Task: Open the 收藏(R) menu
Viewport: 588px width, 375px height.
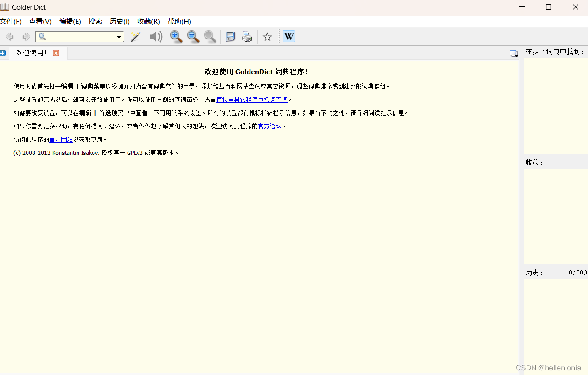Action: pos(149,22)
